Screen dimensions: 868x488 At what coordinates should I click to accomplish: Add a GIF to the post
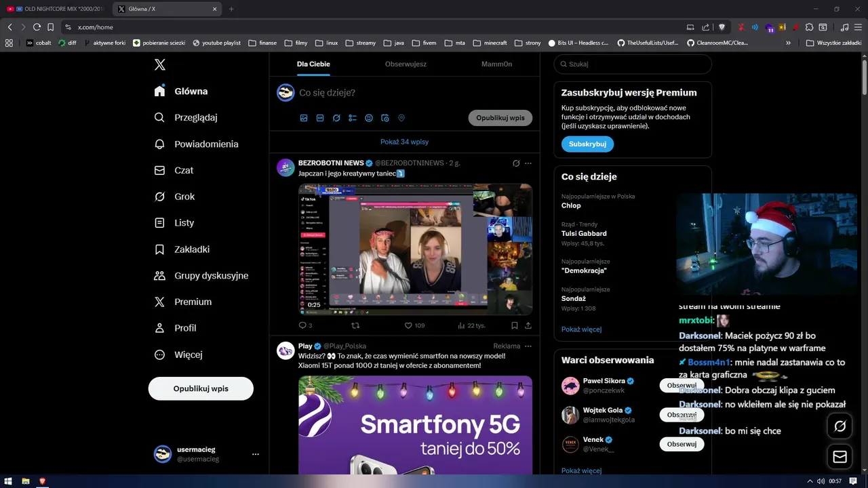pos(320,118)
